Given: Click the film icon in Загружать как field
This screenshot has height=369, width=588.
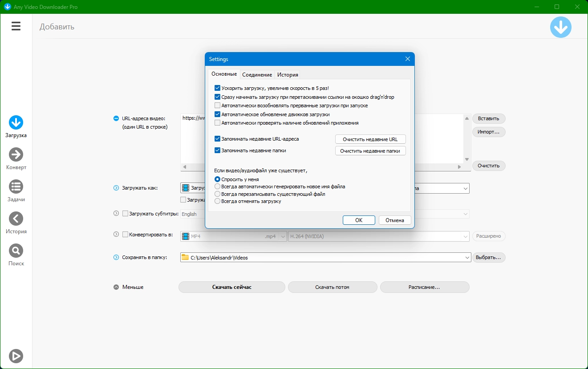Looking at the screenshot, I should click(186, 188).
